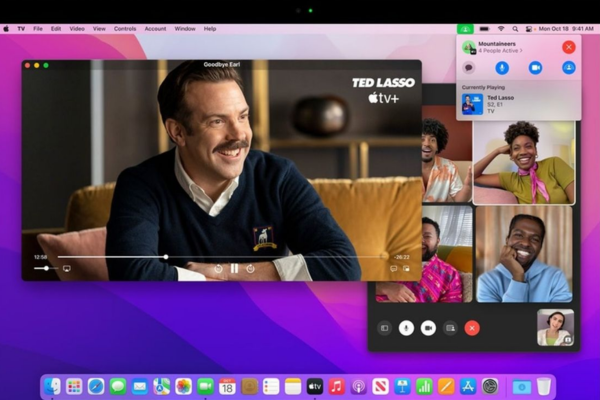
Task: Open Keynote from the Dock
Action: (402, 387)
